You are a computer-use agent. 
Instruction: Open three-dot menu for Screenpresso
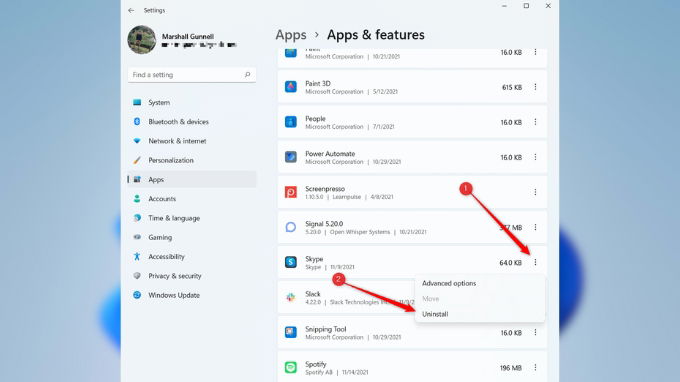(x=535, y=192)
